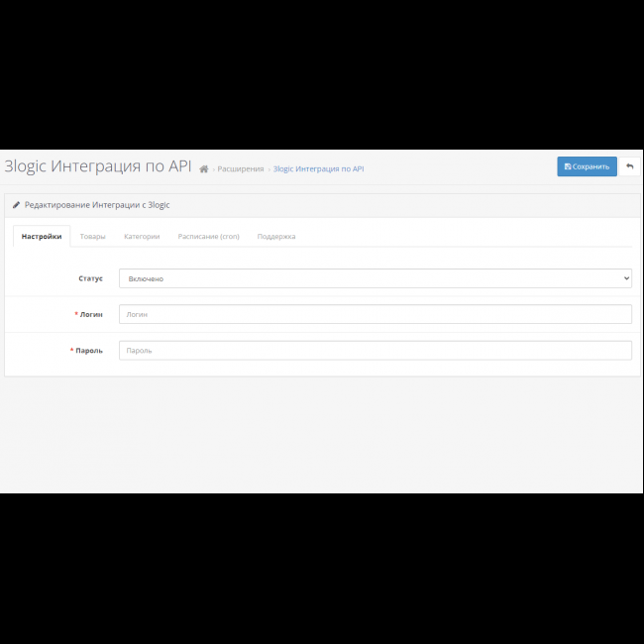644x644 pixels.
Task: Click the page title 3logic Интеграция по API
Action: [x=98, y=166]
